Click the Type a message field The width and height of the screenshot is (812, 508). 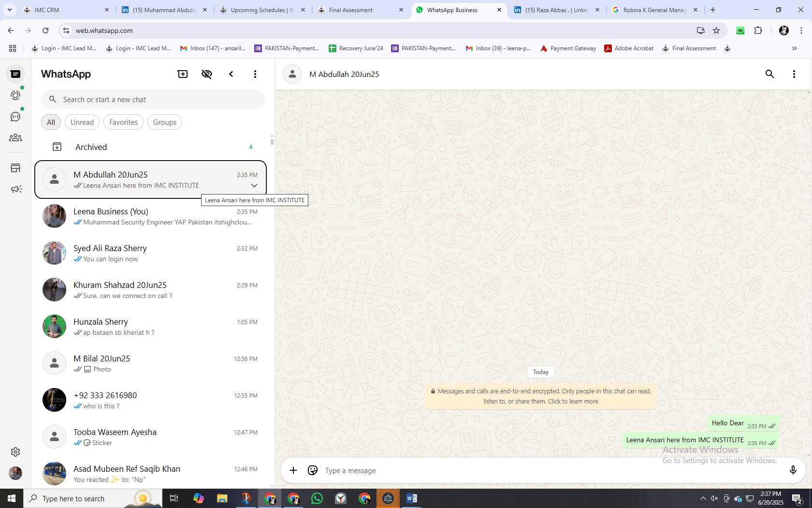(551, 470)
